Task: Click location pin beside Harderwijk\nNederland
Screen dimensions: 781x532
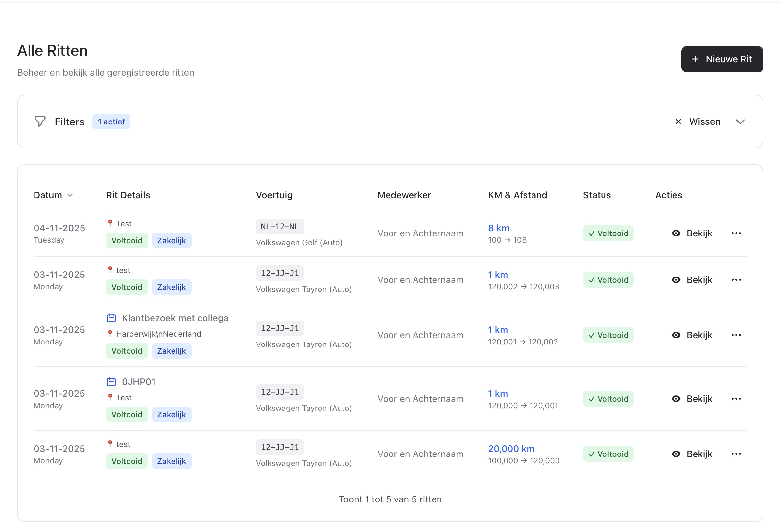Action: tap(110, 334)
